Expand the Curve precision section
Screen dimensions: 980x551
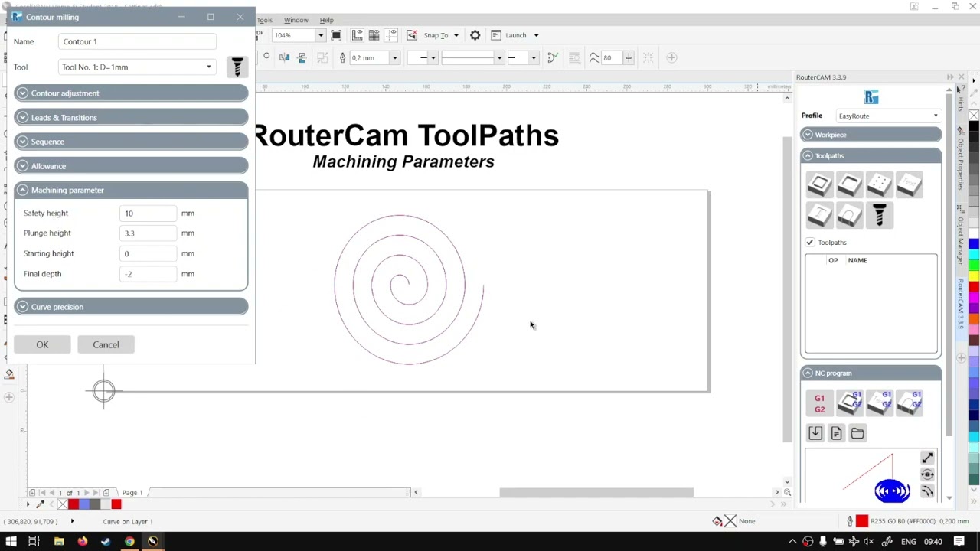click(x=131, y=307)
